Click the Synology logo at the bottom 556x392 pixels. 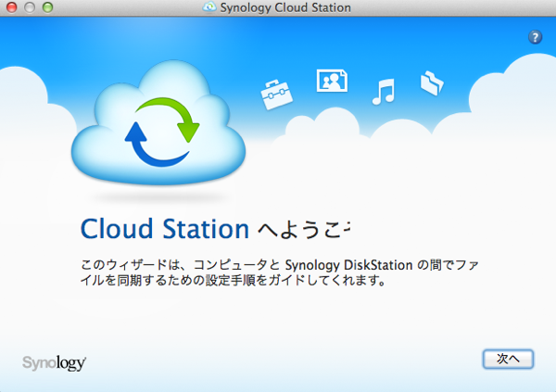[54, 363]
